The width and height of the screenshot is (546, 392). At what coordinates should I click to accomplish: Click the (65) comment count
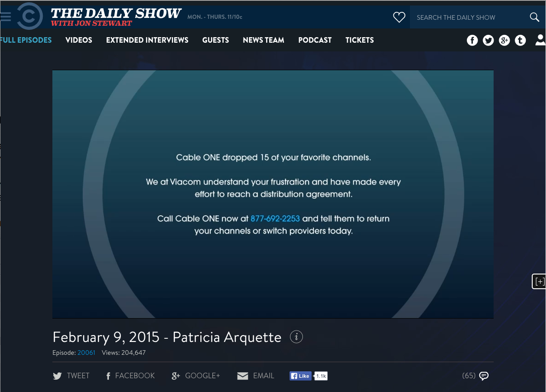[x=469, y=375]
